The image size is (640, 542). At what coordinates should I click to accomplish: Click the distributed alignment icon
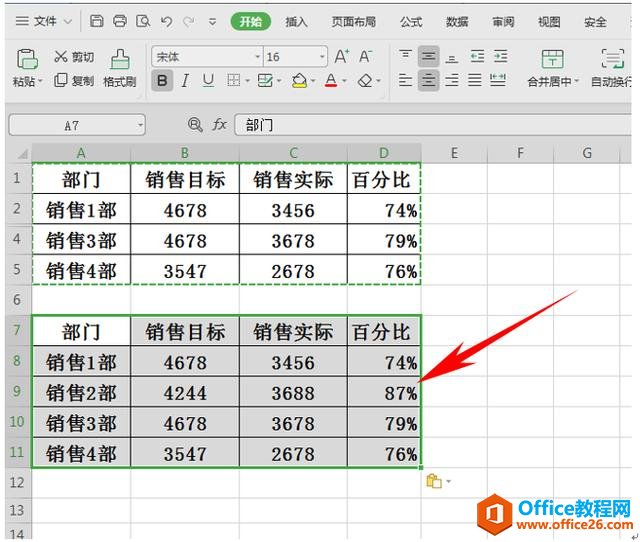pos(498,80)
